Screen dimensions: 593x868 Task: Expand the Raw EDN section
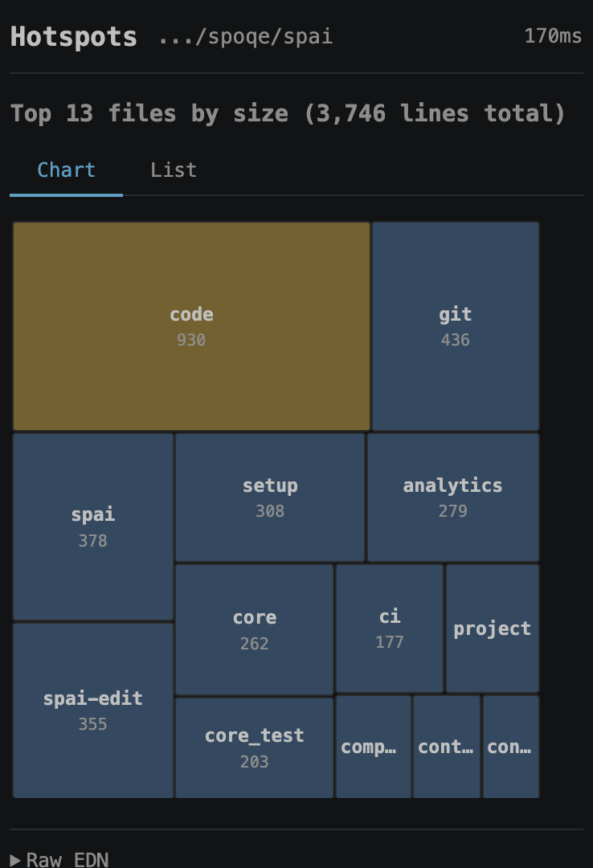coord(64,858)
